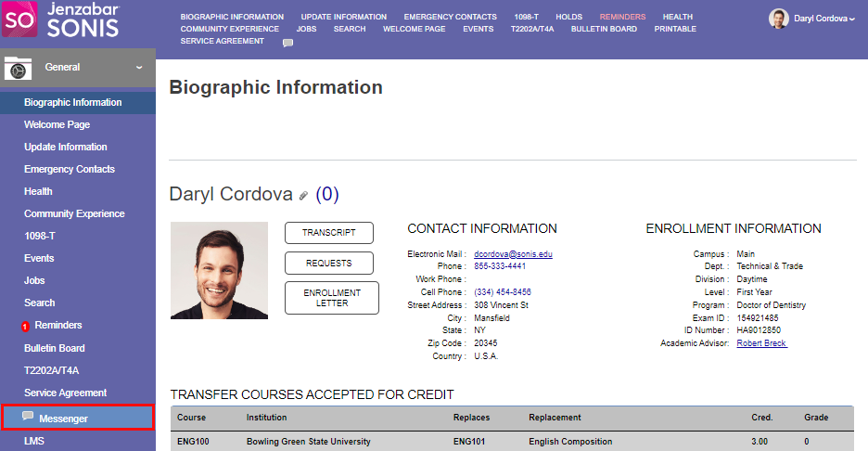The height and width of the screenshot is (451, 868).
Task: Go to Emergency Contacts in sidebar
Action: click(70, 169)
